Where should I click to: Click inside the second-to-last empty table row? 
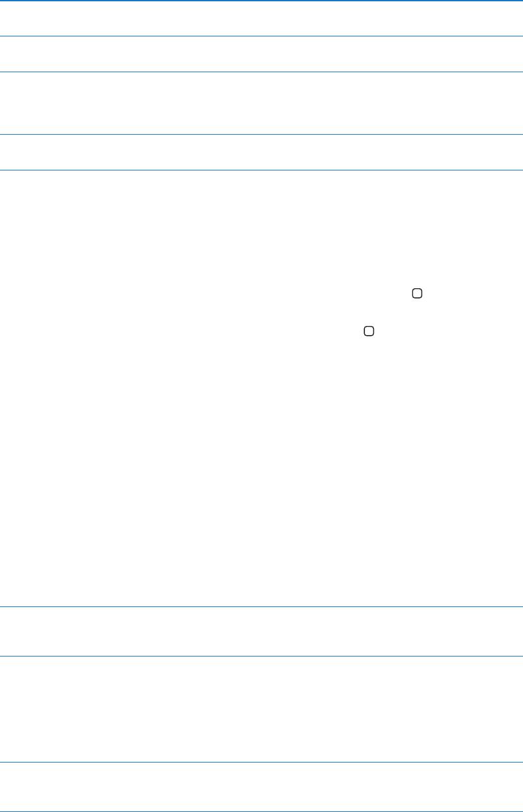(261, 709)
